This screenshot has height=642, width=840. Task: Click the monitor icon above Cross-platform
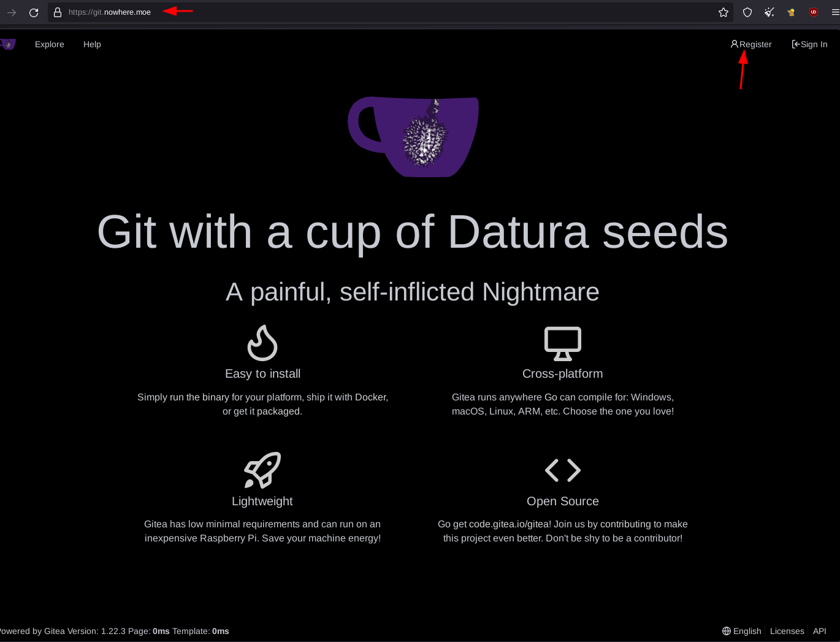563,343
